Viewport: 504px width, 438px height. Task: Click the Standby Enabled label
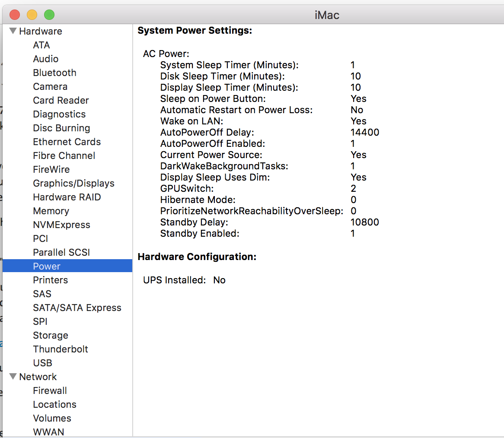[x=200, y=233]
